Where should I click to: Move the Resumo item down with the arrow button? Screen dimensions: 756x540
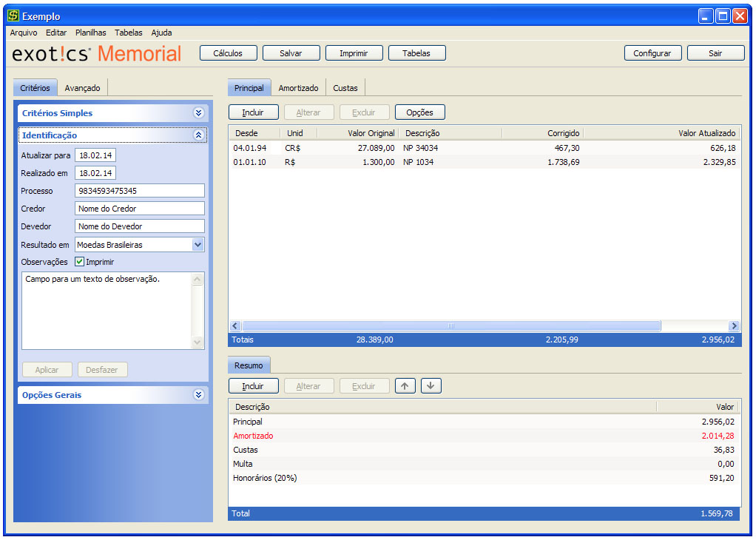(431, 385)
